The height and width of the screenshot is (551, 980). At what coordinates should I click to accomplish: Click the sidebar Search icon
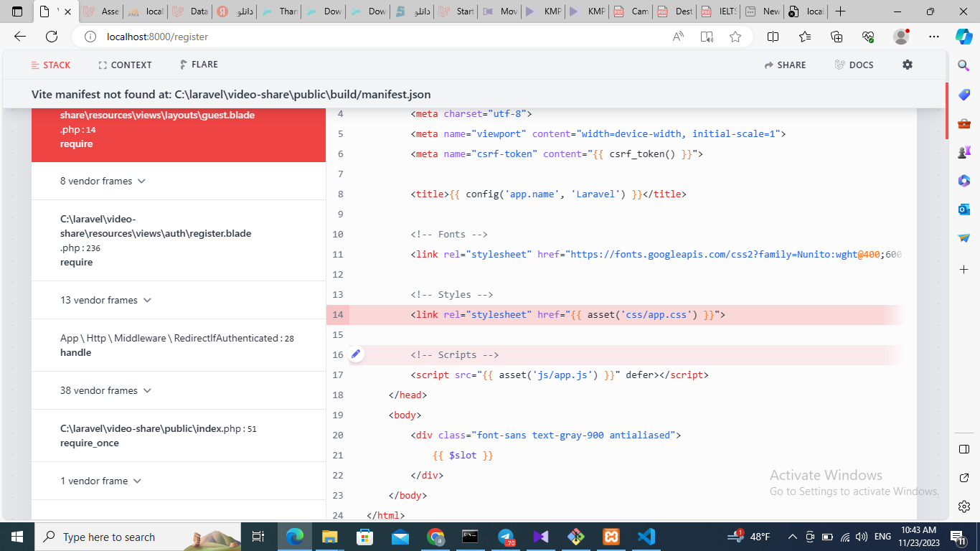click(x=964, y=66)
